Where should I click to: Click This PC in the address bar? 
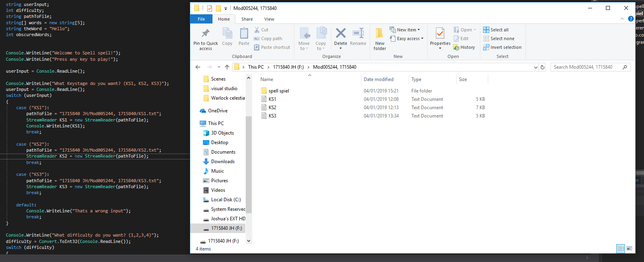pos(256,67)
